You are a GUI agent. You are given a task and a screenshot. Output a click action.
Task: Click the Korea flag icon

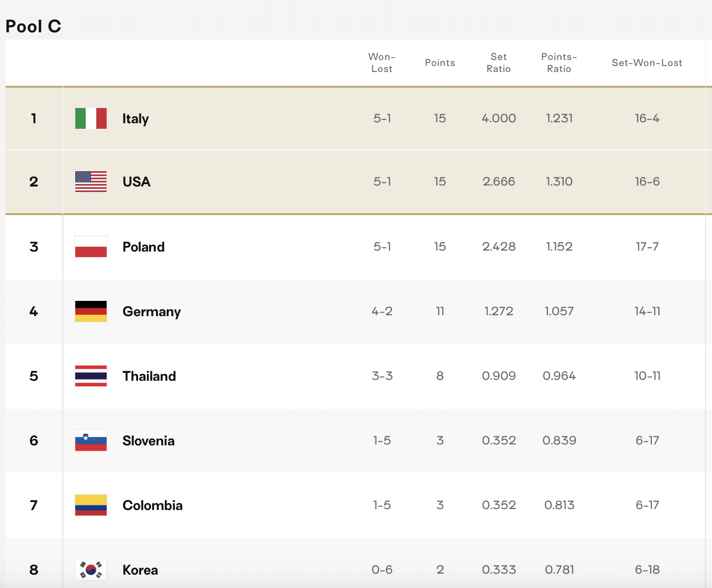pos(91,570)
